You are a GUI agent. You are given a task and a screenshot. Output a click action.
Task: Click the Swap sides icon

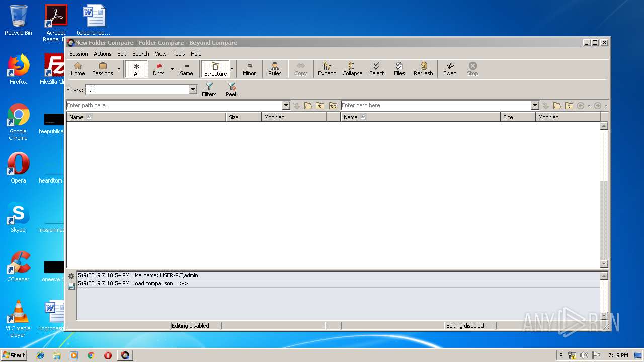pos(450,69)
